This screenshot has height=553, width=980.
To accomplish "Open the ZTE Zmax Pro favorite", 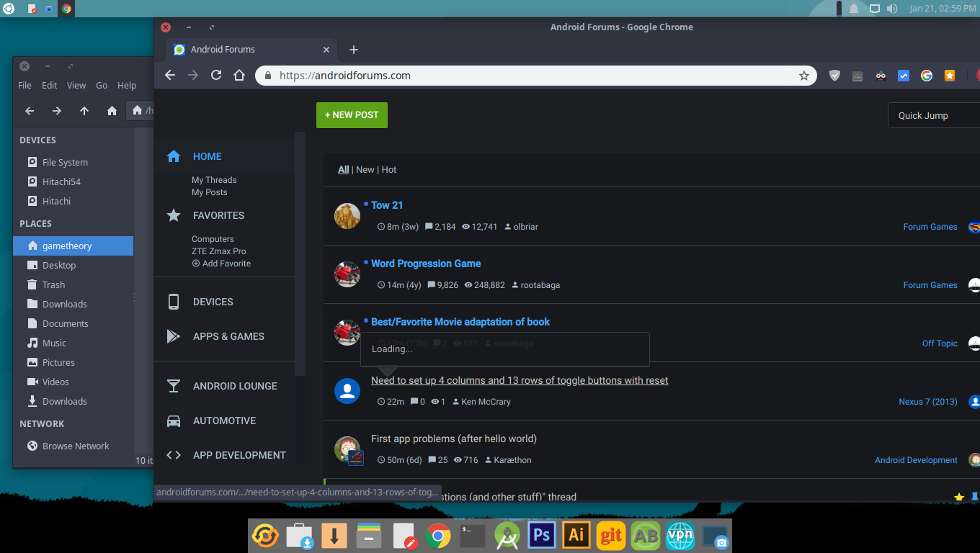I will pos(218,251).
